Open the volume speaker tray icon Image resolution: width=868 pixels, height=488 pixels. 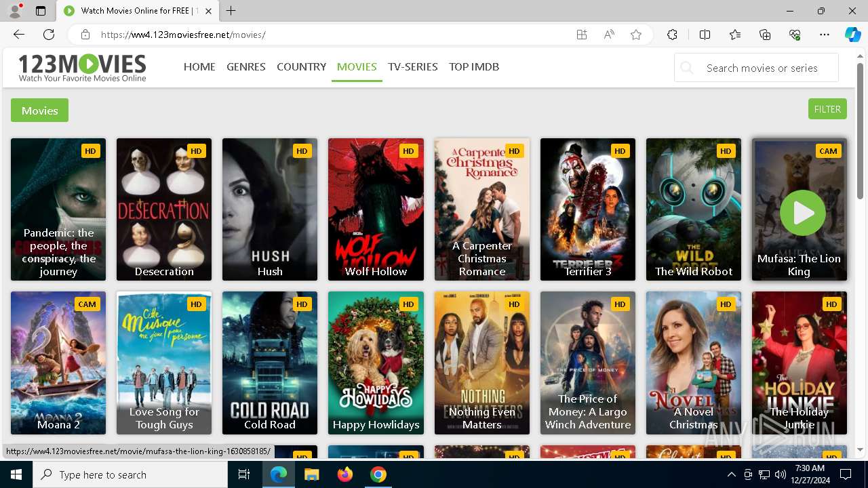click(780, 474)
